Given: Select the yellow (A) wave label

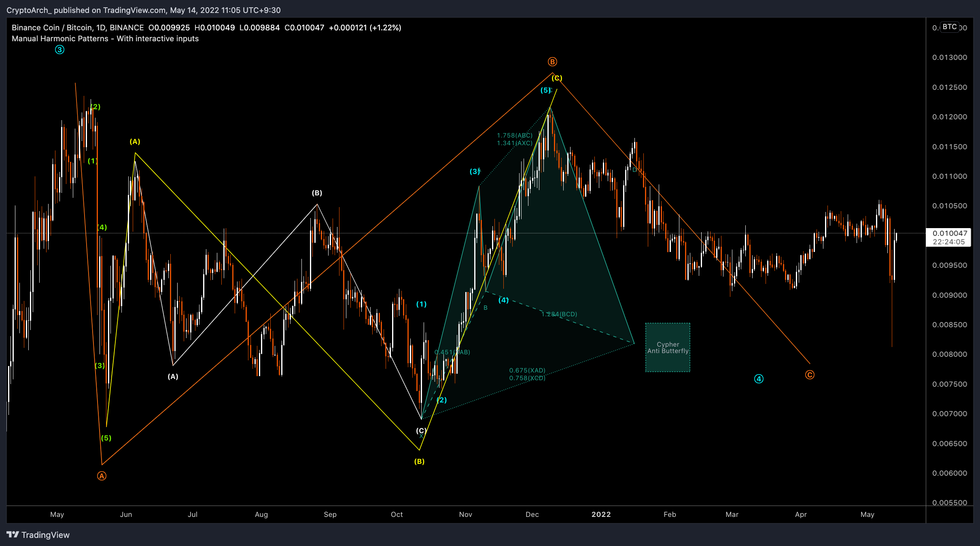Looking at the screenshot, I should point(135,142).
